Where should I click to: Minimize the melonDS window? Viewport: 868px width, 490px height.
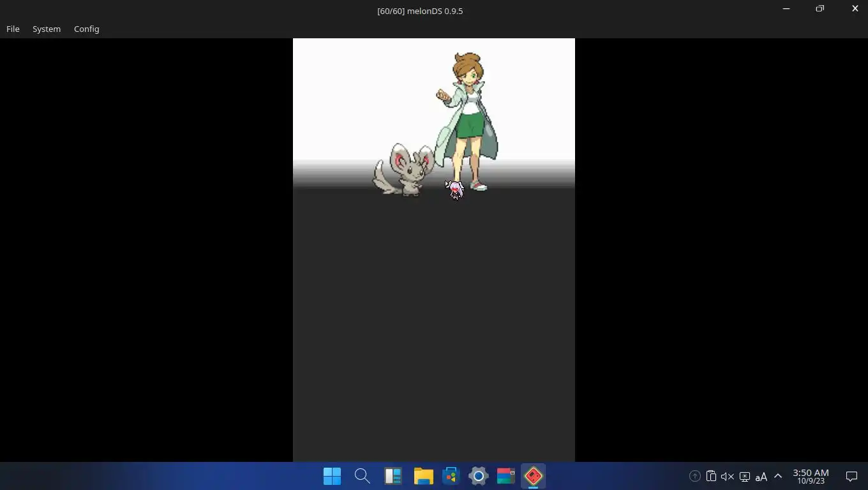click(786, 8)
